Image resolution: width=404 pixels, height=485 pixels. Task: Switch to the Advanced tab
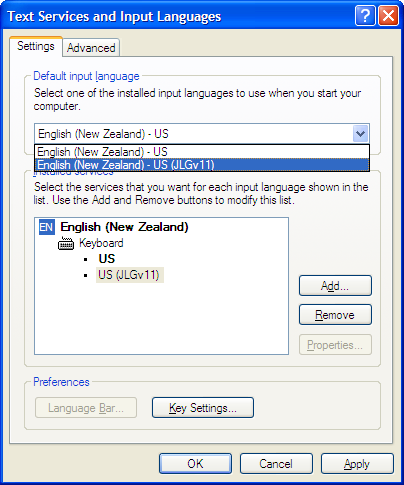91,48
